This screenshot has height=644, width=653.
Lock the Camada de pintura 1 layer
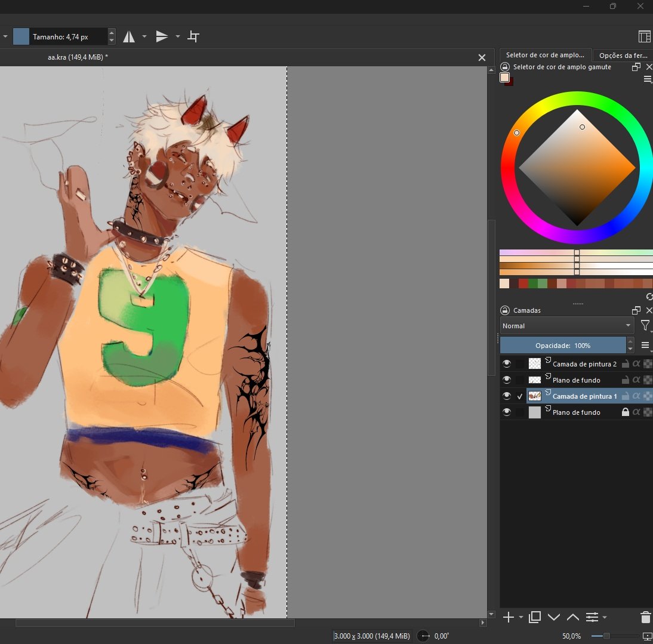click(625, 396)
